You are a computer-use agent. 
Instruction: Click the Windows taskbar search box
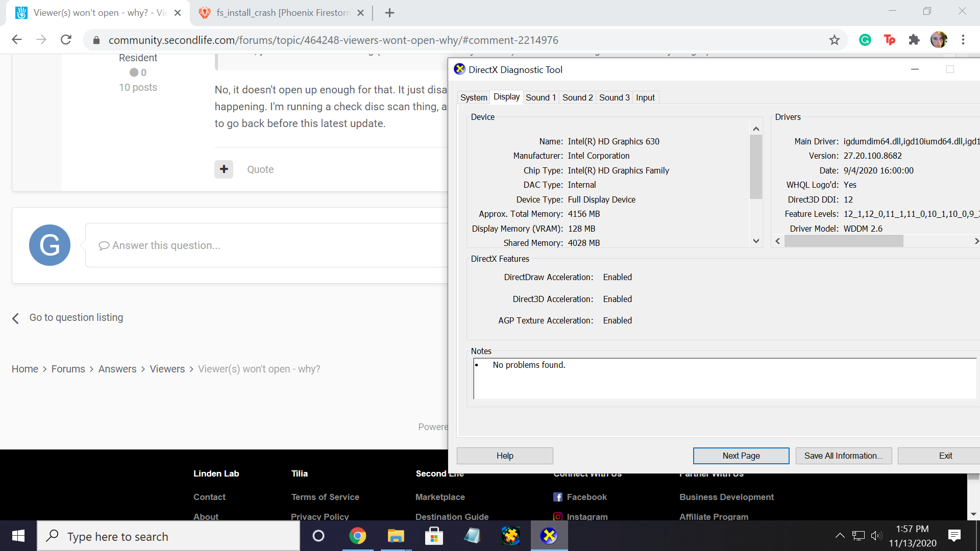tap(168, 536)
